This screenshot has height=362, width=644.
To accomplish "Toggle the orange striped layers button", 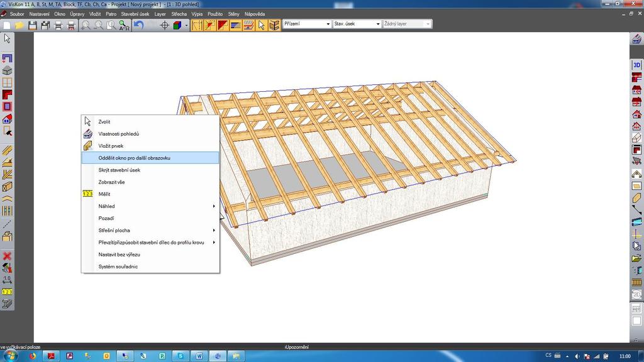I will (248, 25).
